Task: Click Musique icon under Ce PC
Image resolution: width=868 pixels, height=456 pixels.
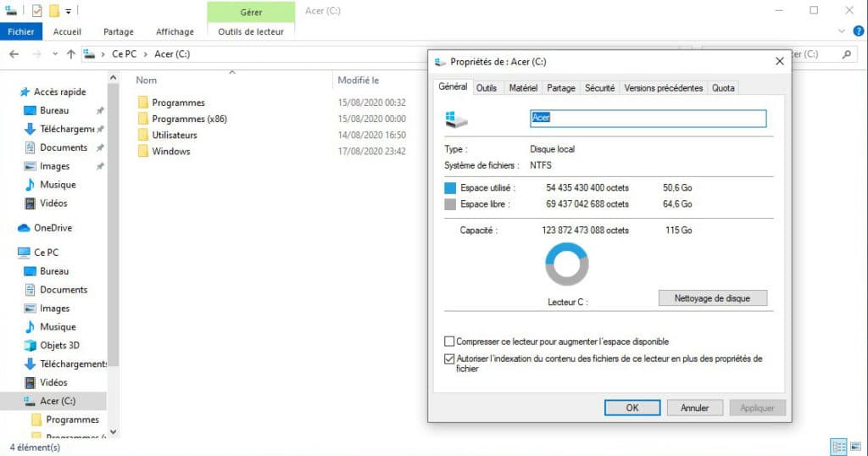Action: 30,326
